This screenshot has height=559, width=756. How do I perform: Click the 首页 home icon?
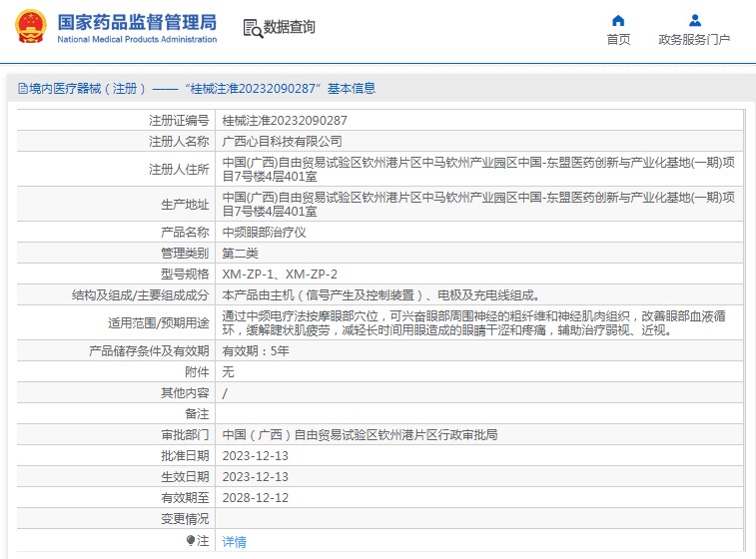click(618, 21)
